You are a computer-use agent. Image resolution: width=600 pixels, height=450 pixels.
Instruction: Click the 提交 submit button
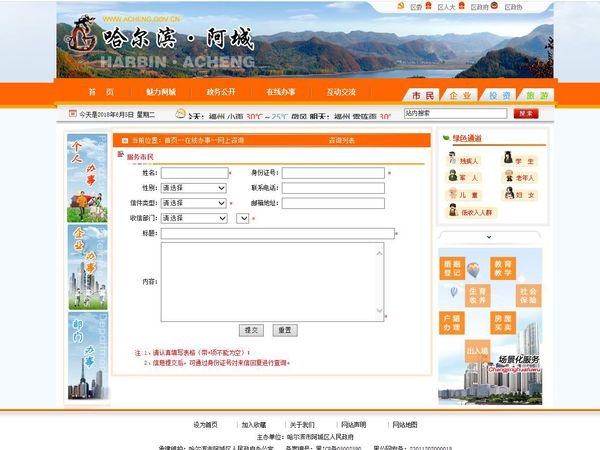(x=251, y=330)
